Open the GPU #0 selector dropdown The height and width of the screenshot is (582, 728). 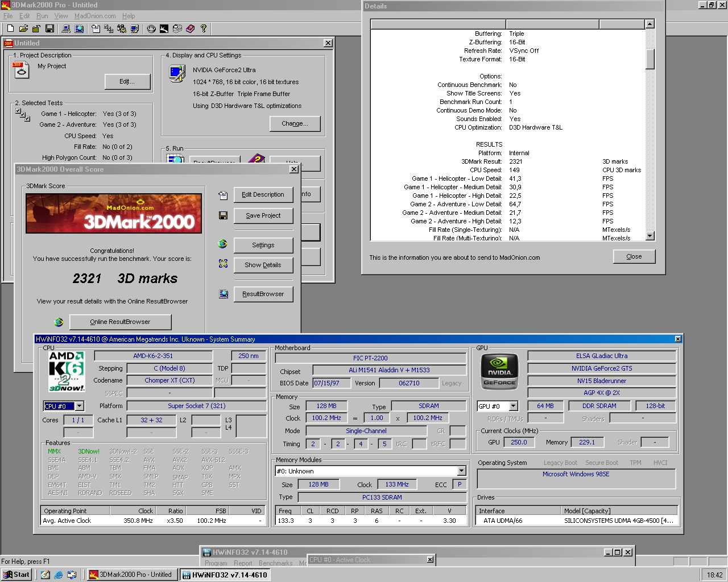click(514, 406)
